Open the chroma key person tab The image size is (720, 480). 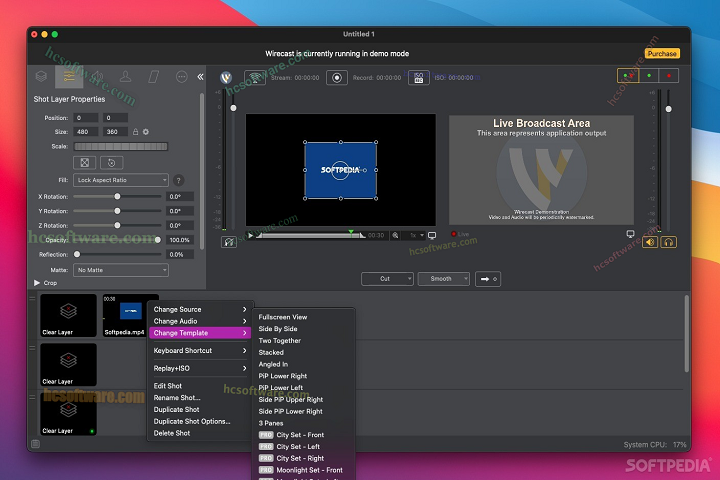coord(125,76)
